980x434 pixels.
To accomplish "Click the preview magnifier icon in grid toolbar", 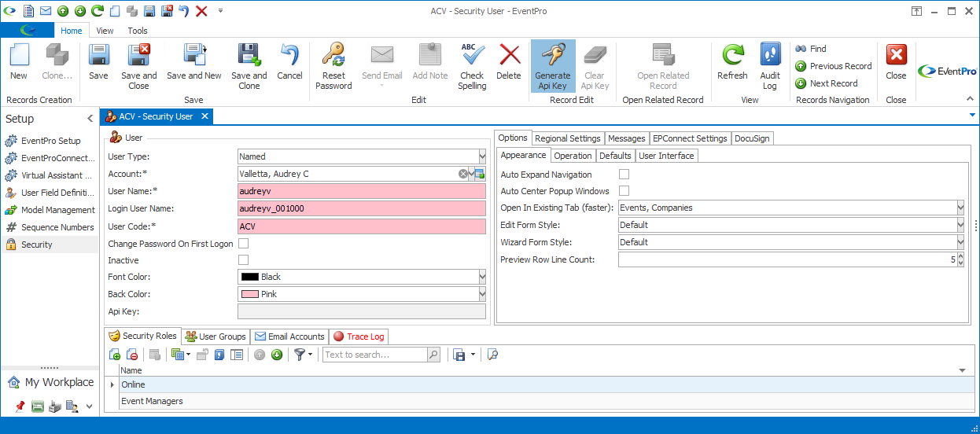I will point(492,355).
